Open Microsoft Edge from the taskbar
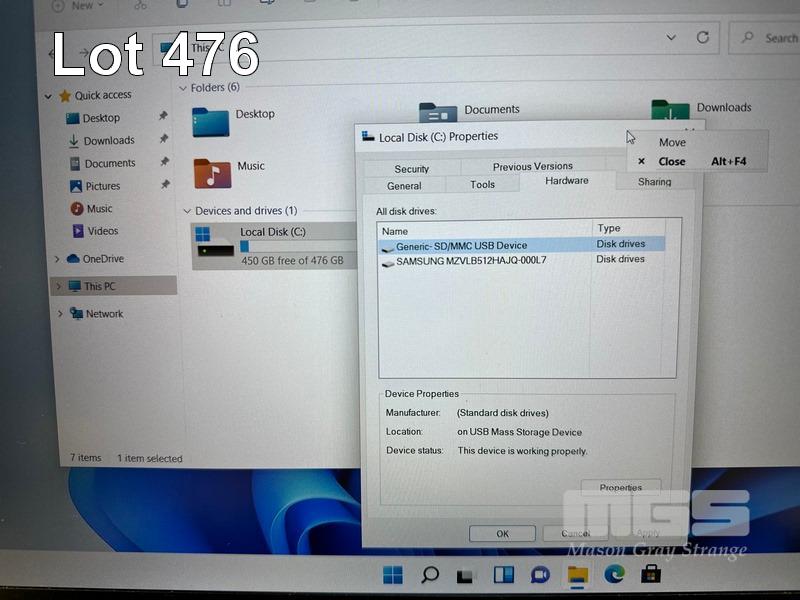800x600 pixels. tap(614, 574)
